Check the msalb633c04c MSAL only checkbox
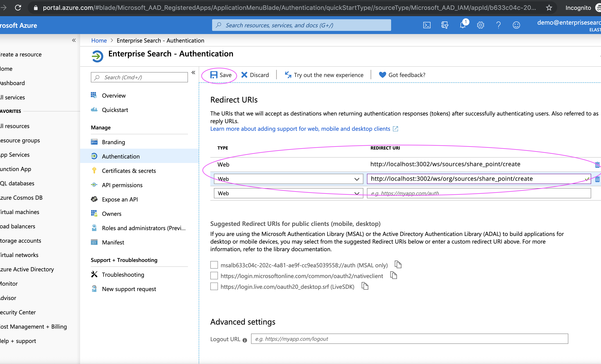This screenshot has width=601, height=364. coord(214,265)
